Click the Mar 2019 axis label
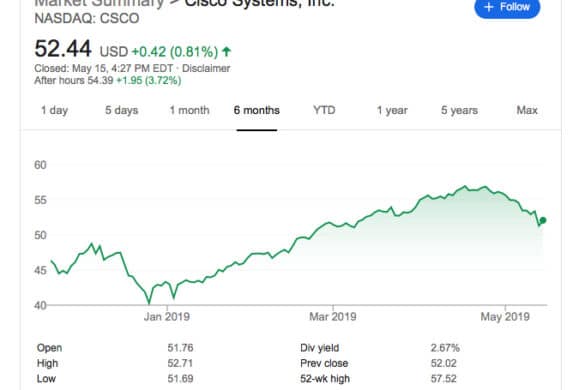Viewport: 585px width, 390px height. (x=333, y=317)
